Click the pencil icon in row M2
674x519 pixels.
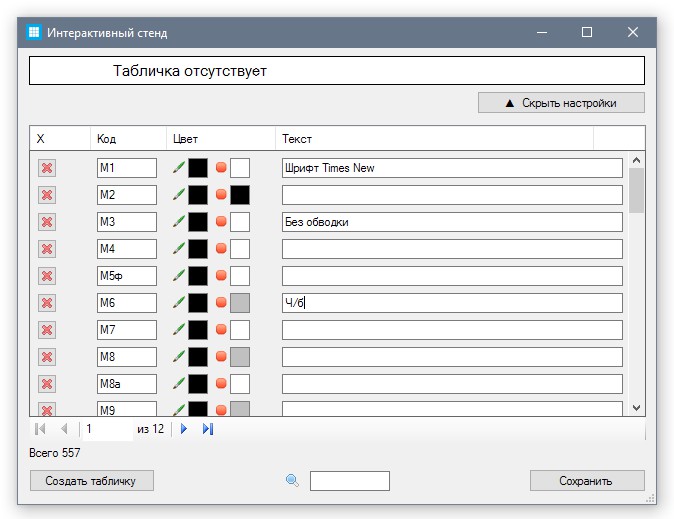(x=179, y=195)
